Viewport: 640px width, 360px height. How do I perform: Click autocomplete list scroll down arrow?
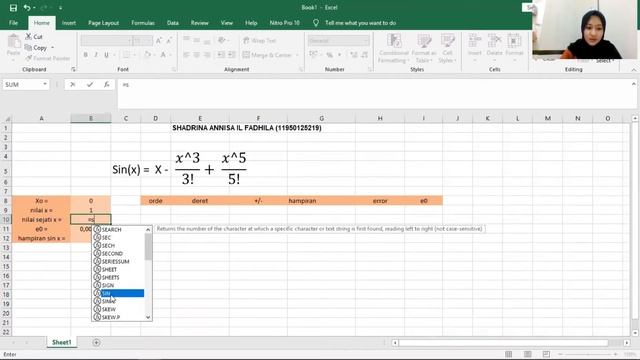tap(148, 317)
